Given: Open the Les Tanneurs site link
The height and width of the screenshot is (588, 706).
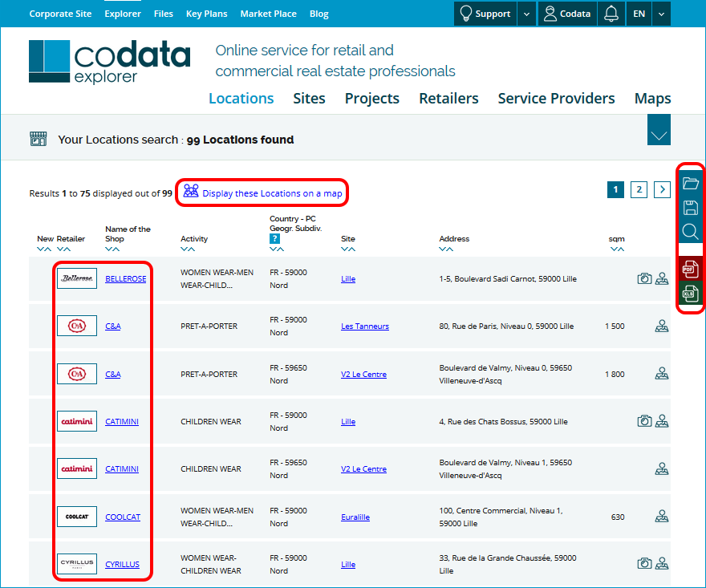Looking at the screenshot, I should (x=365, y=326).
